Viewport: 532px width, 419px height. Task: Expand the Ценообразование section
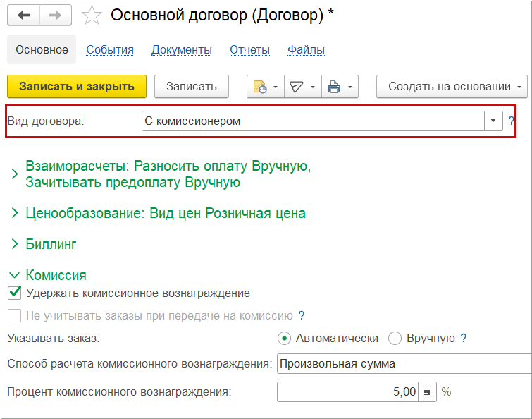14,213
